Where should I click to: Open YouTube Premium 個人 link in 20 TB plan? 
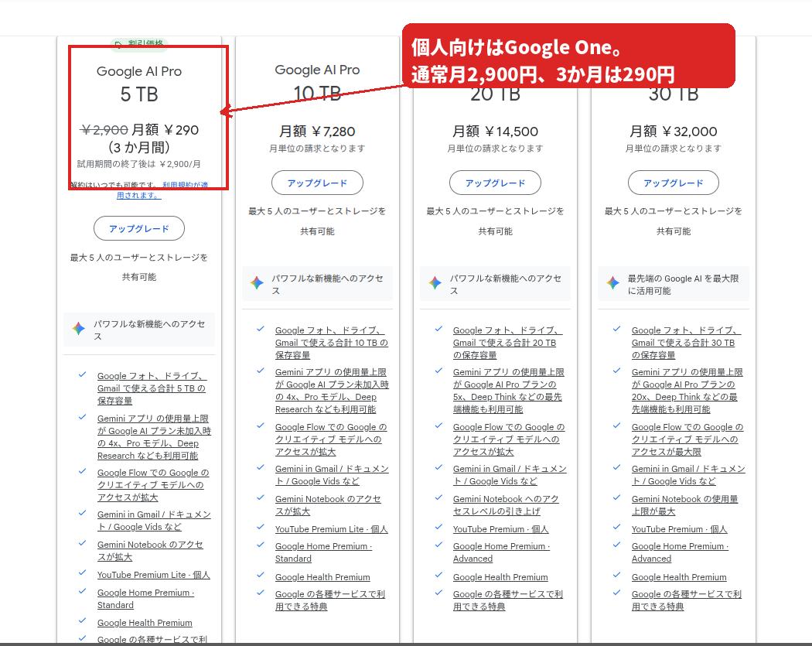pos(500,529)
